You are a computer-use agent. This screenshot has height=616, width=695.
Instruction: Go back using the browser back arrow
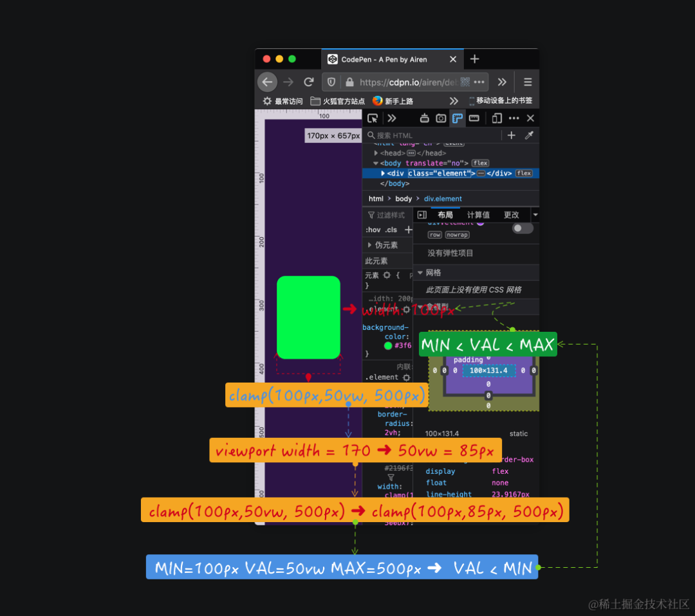[267, 82]
